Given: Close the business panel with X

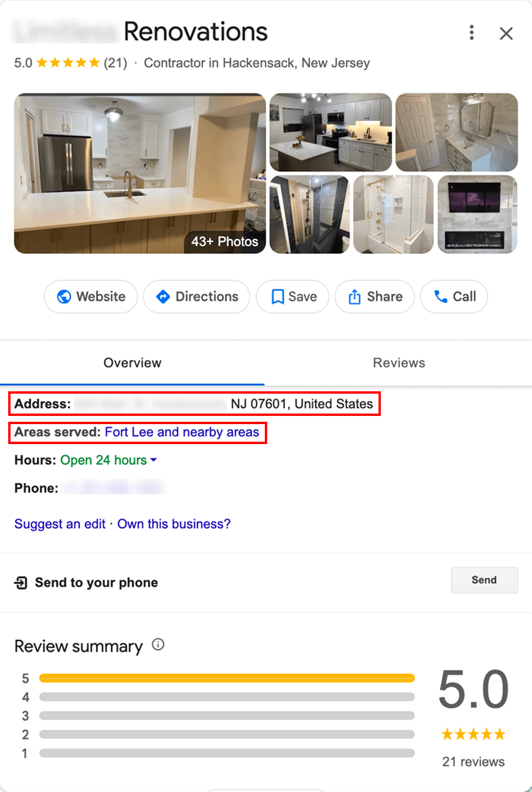Looking at the screenshot, I should (506, 33).
